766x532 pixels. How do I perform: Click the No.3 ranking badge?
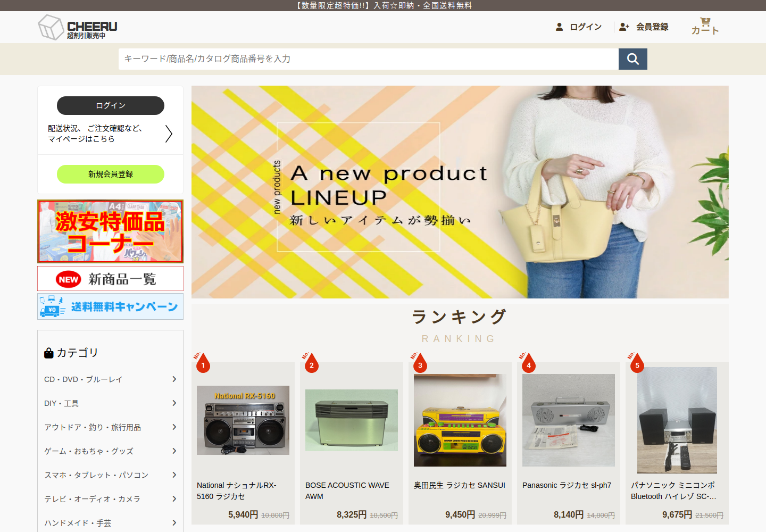[419, 363]
